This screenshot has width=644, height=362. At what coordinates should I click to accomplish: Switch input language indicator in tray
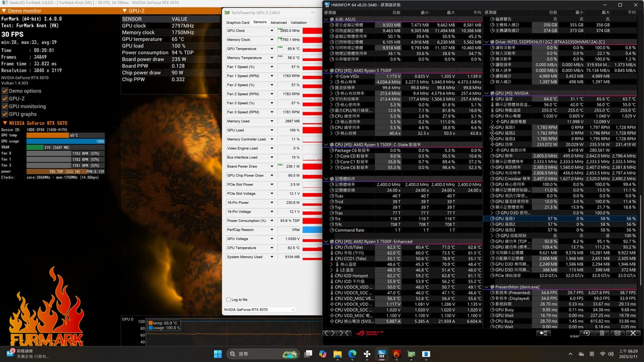(x=592, y=354)
